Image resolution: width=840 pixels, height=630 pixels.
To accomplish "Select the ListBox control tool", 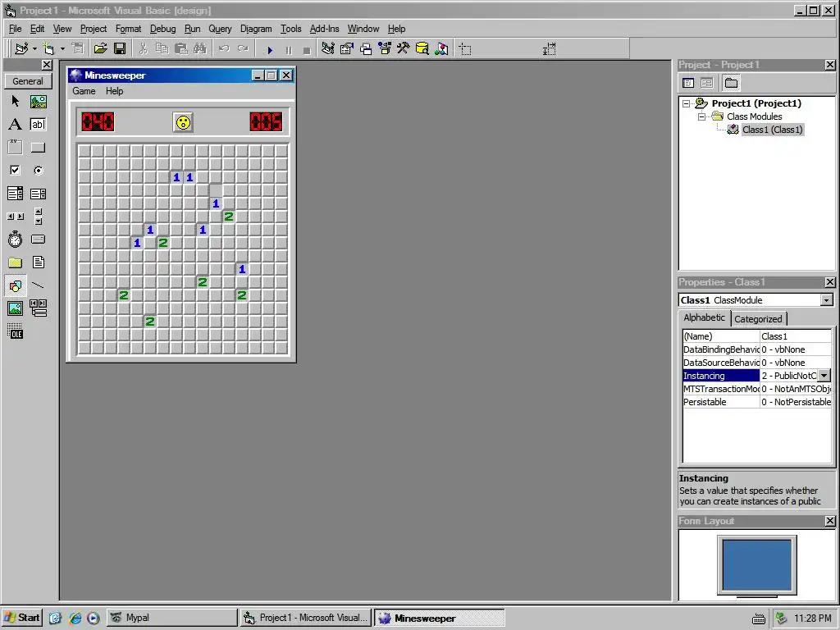I will [38, 194].
